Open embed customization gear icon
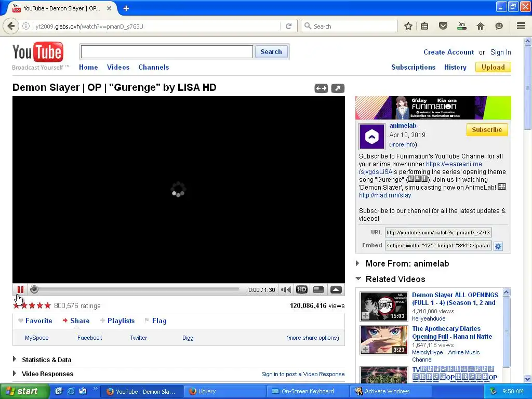532x399 pixels. click(498, 246)
